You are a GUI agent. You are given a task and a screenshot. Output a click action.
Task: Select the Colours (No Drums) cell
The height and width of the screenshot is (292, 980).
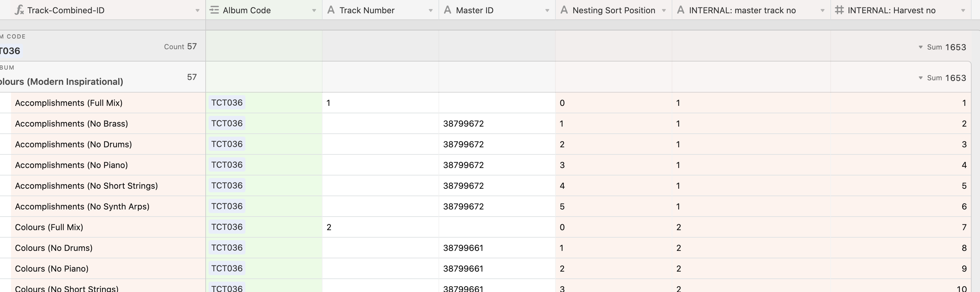(x=108, y=248)
